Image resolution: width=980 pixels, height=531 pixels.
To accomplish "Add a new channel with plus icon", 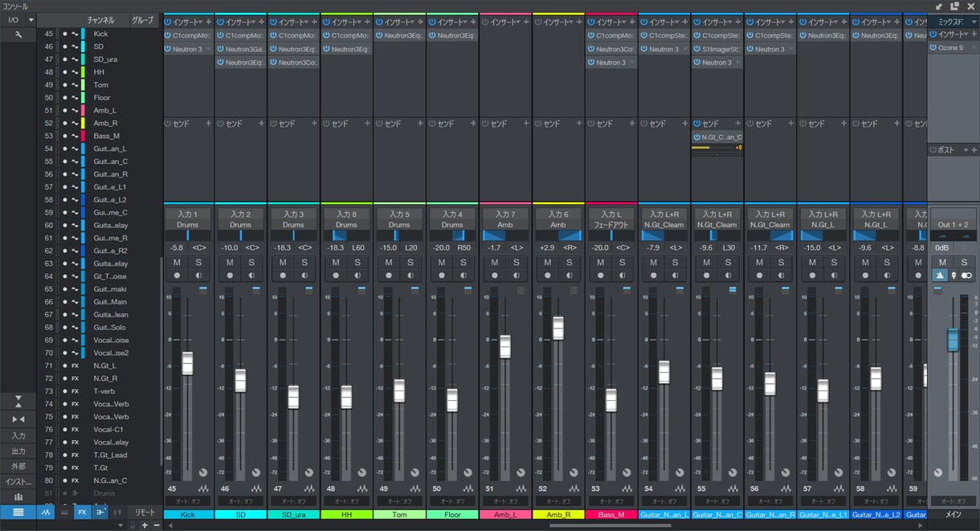I will 145,525.
